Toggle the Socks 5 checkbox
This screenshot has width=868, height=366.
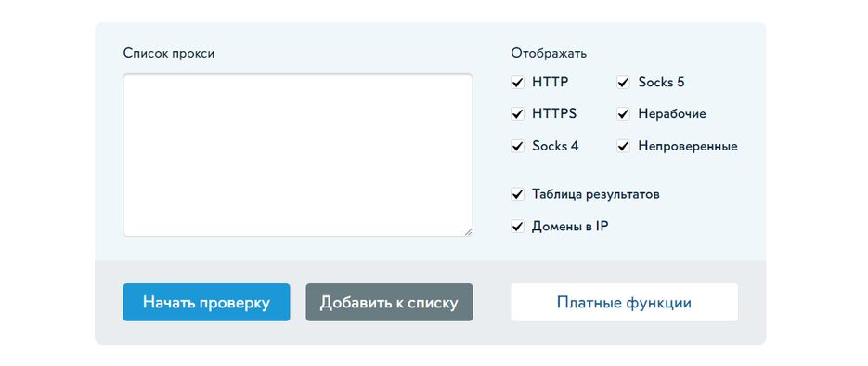623,83
